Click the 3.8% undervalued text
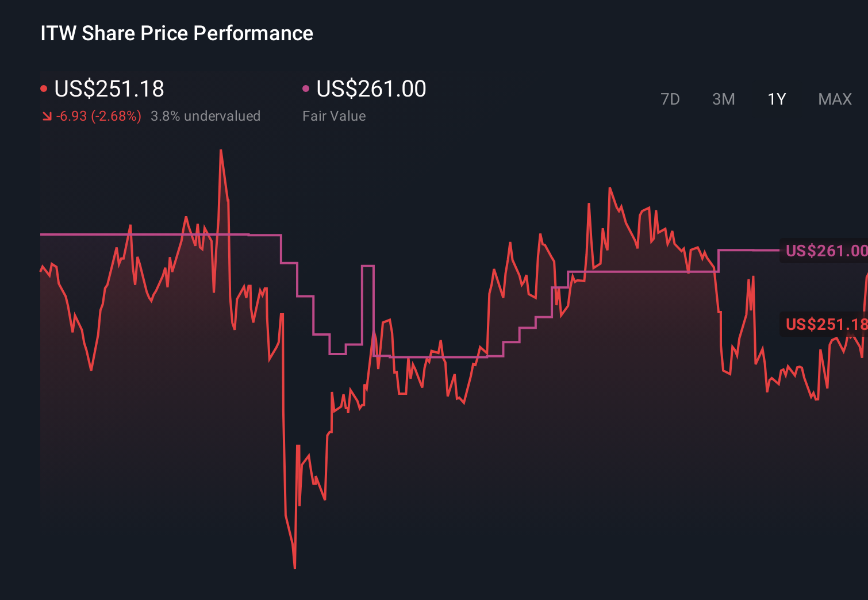This screenshot has height=600, width=868. (x=206, y=116)
